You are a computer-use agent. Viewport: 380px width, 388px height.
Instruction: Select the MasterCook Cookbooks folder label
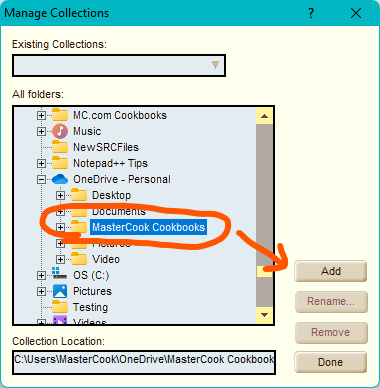tap(148, 227)
